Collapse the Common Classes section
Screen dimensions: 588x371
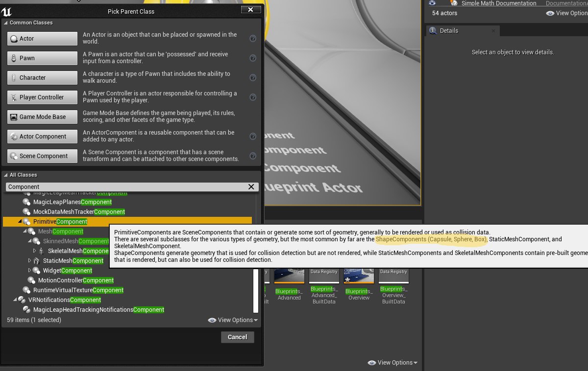click(x=6, y=23)
